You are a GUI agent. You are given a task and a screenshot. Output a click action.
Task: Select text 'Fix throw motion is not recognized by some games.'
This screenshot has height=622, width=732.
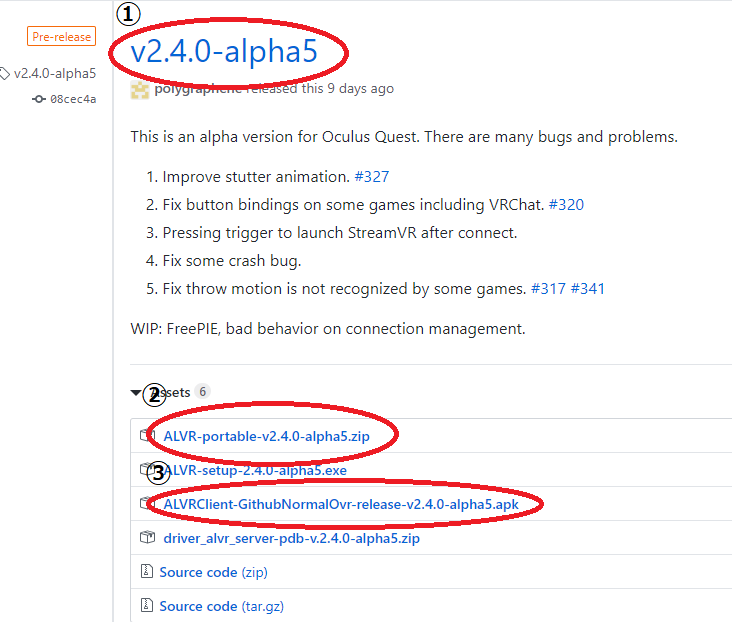tap(345, 289)
